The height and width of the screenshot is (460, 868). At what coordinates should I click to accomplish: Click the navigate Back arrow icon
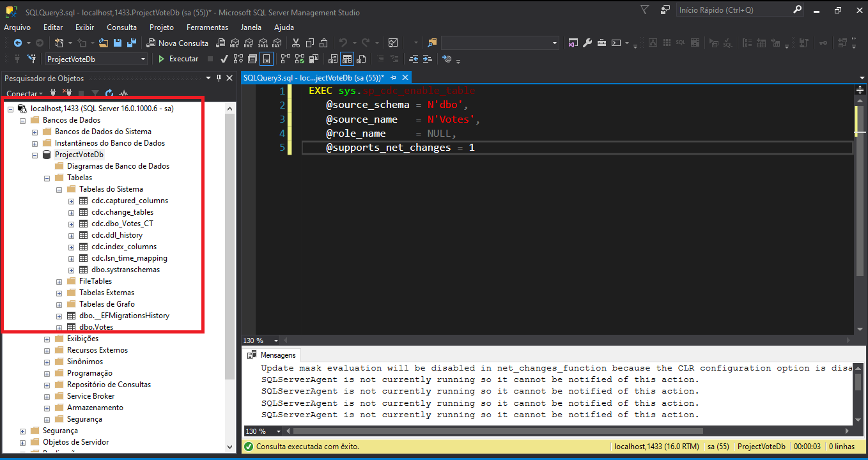click(18, 43)
